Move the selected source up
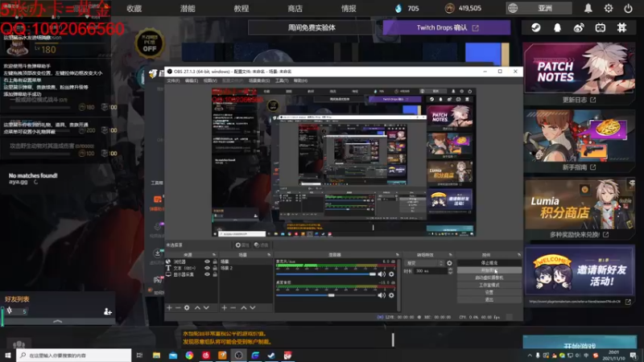 (197, 307)
